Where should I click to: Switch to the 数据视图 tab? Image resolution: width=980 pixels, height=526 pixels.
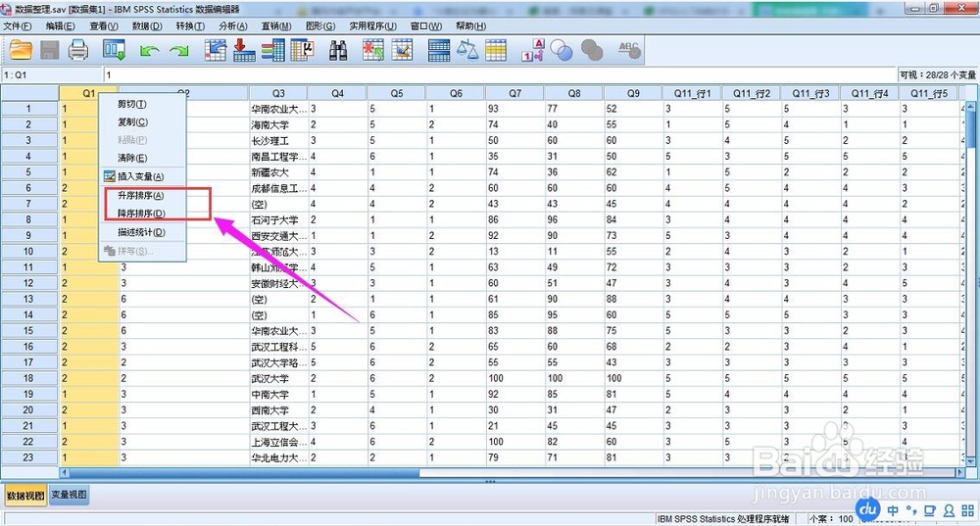click(x=25, y=496)
